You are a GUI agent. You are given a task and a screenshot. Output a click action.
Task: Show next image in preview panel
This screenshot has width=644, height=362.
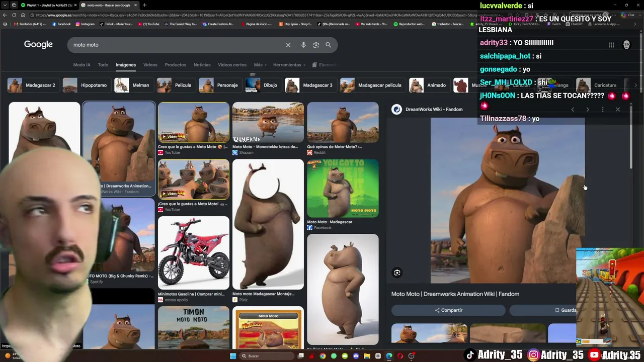click(x=588, y=109)
